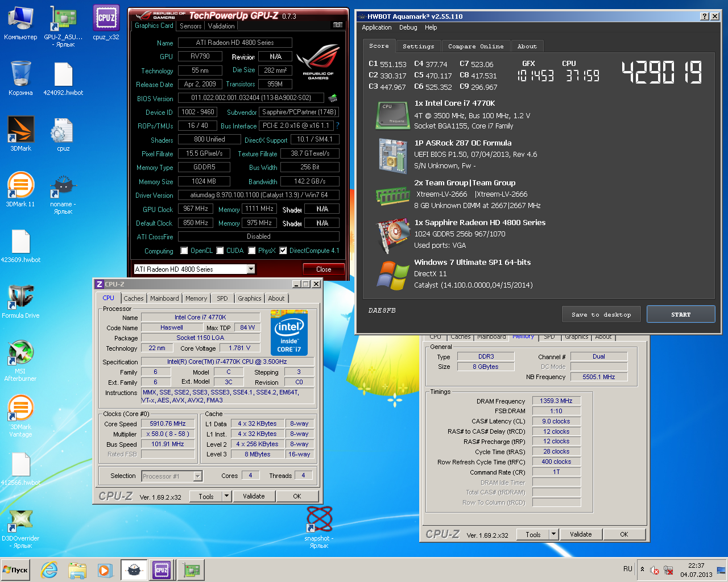
Task: Click OK in the CPU-Z CPU window
Action: [x=297, y=496]
